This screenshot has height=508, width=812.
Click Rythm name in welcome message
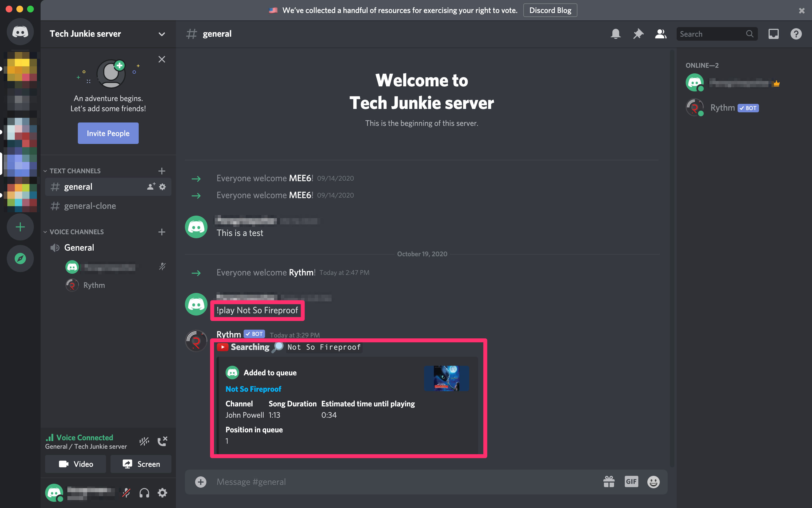click(301, 272)
